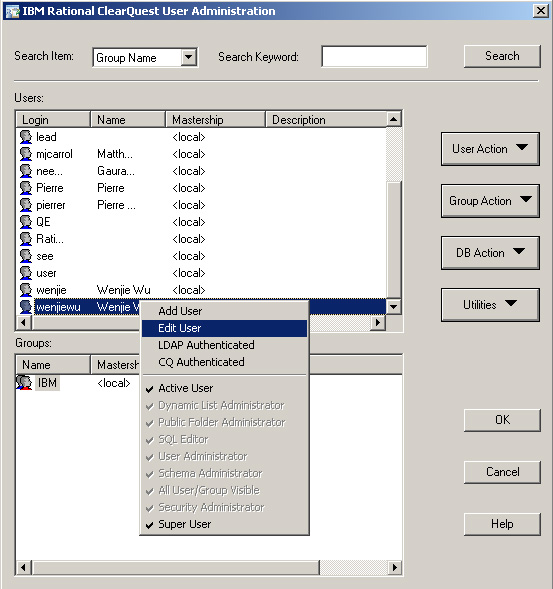Open the Search Item dropdown
The height and width of the screenshot is (589, 553).
point(188,57)
